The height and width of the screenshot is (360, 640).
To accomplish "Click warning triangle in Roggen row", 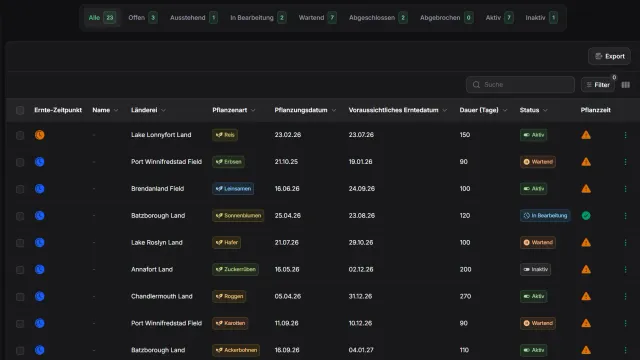I will [x=586, y=296].
